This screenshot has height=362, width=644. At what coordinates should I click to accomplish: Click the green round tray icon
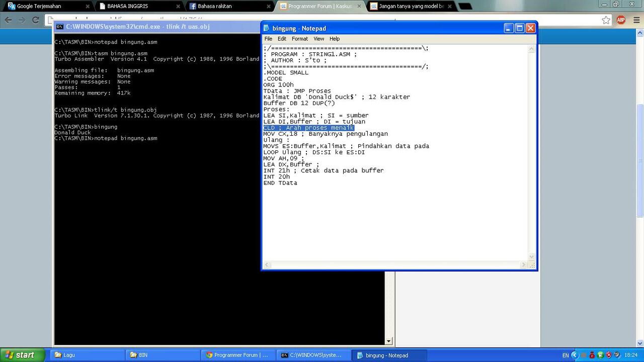(600, 355)
